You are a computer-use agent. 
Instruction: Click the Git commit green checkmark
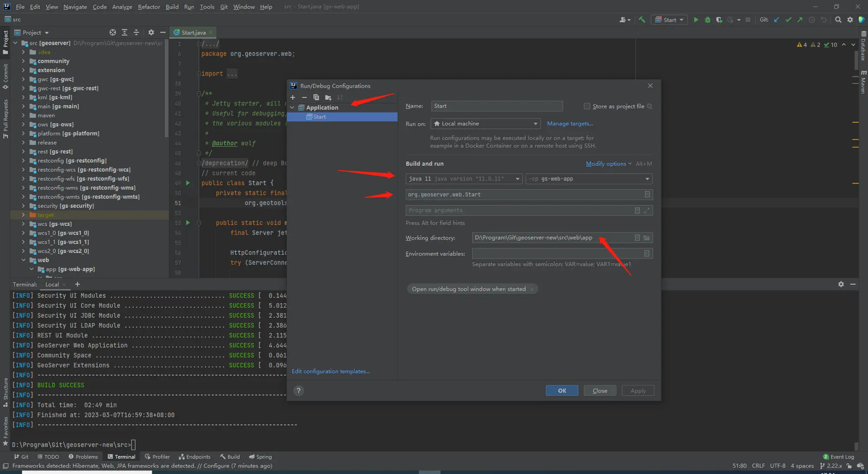click(x=788, y=20)
